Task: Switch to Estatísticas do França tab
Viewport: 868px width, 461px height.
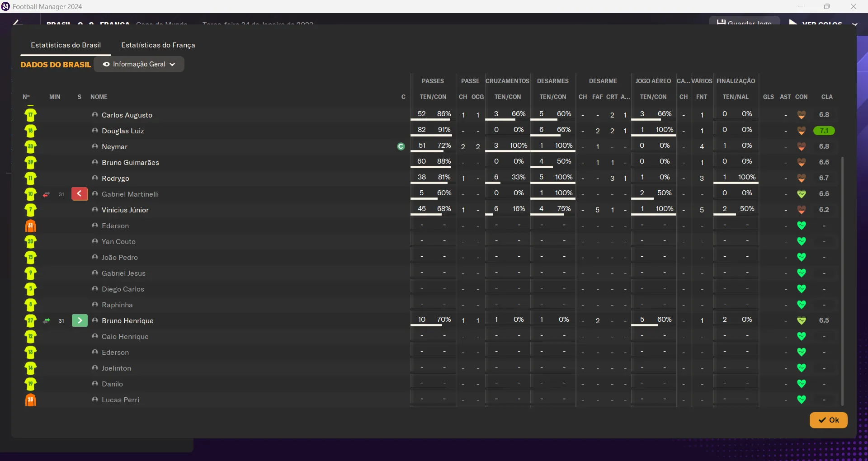Action: 158,45
